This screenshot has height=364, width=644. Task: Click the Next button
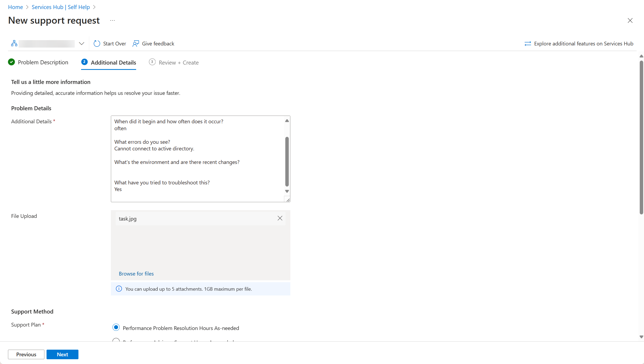(x=62, y=354)
